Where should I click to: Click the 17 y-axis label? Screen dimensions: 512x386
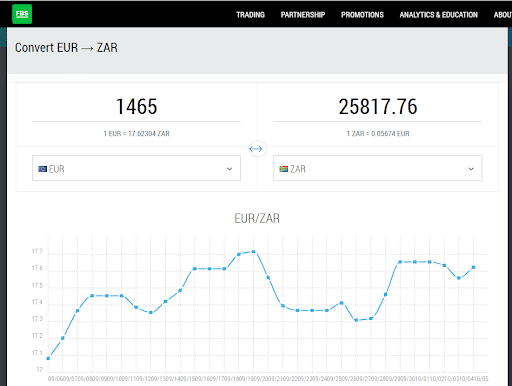[40, 370]
